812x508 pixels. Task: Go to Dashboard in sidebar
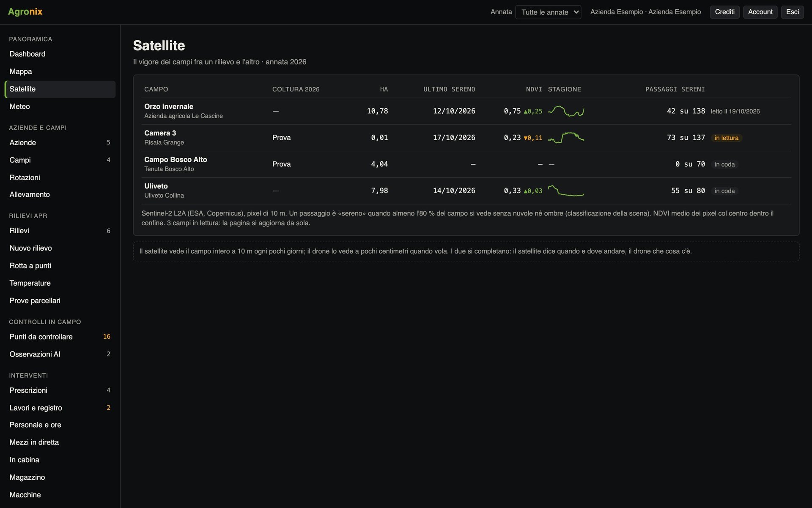(60, 54)
